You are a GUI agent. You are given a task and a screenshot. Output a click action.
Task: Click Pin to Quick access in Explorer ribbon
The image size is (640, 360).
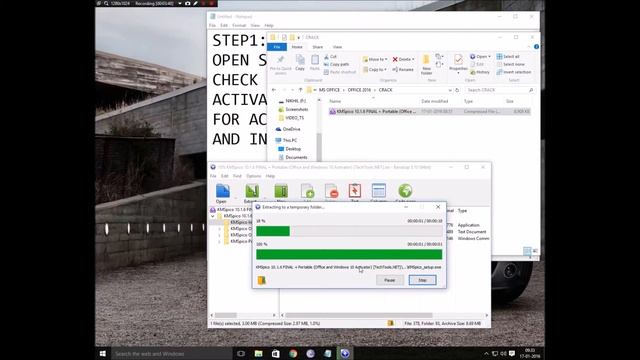pyautogui.click(x=280, y=64)
